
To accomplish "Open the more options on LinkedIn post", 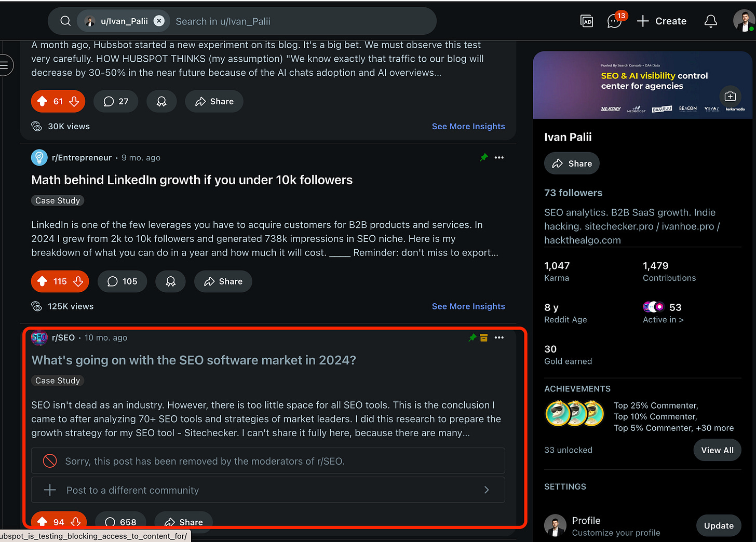I will pyautogui.click(x=499, y=157).
